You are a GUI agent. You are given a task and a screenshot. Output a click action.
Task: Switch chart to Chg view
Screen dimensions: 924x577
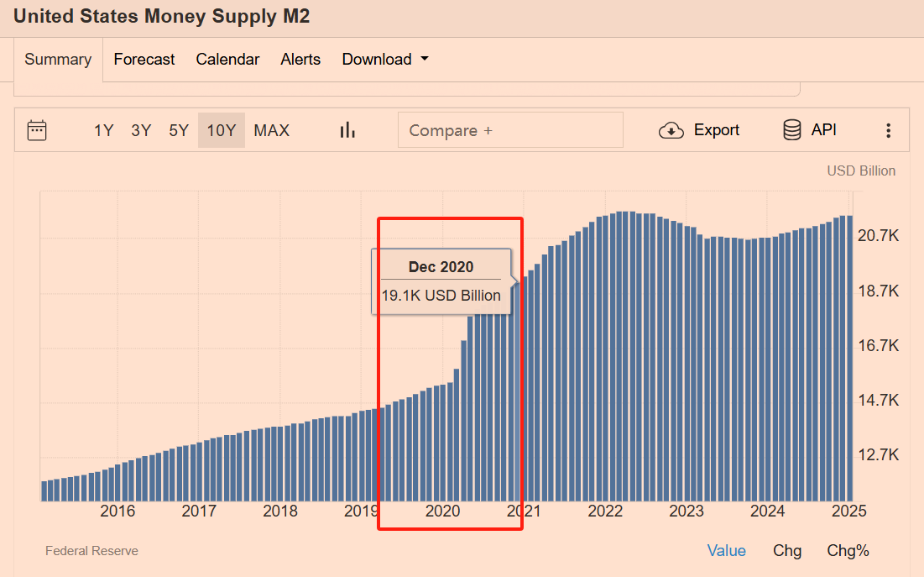(x=787, y=551)
